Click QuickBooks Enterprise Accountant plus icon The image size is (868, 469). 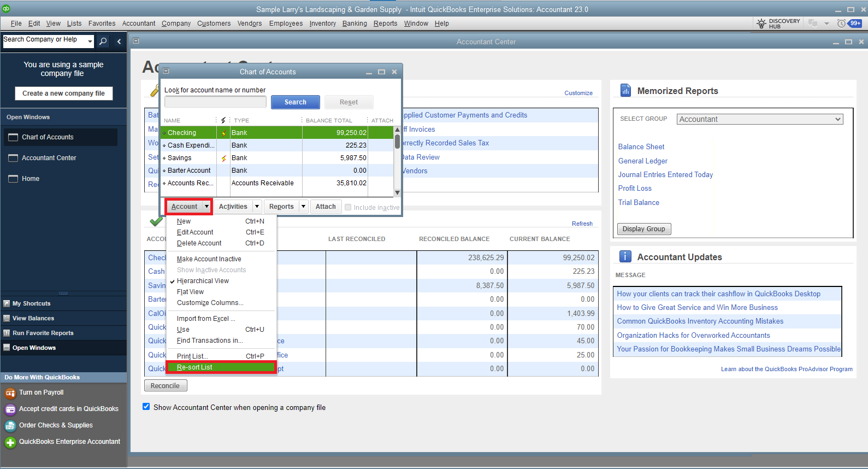(x=10, y=442)
